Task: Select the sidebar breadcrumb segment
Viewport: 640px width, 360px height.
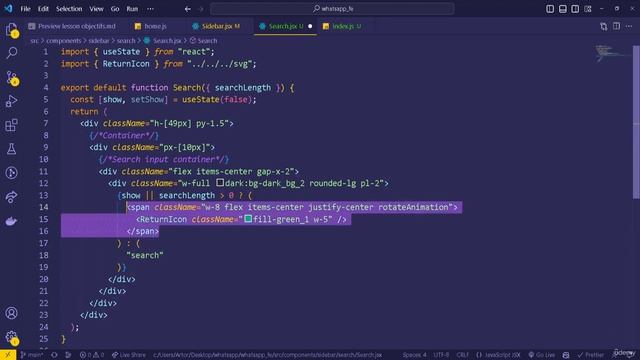Action: click(99, 40)
